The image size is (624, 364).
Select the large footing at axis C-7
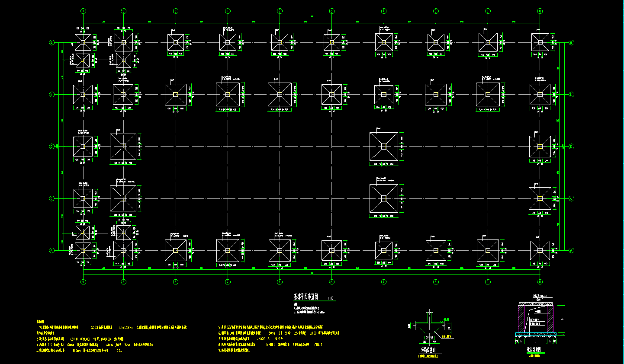point(384,198)
